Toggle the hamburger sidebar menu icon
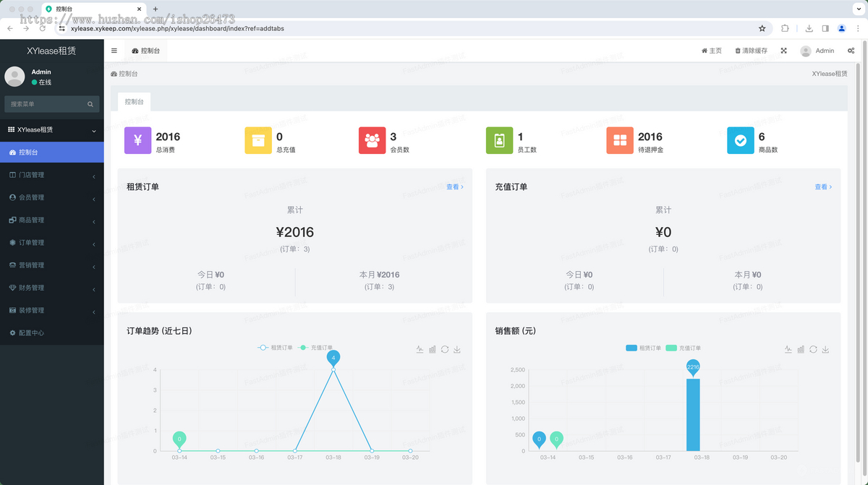 coord(114,51)
